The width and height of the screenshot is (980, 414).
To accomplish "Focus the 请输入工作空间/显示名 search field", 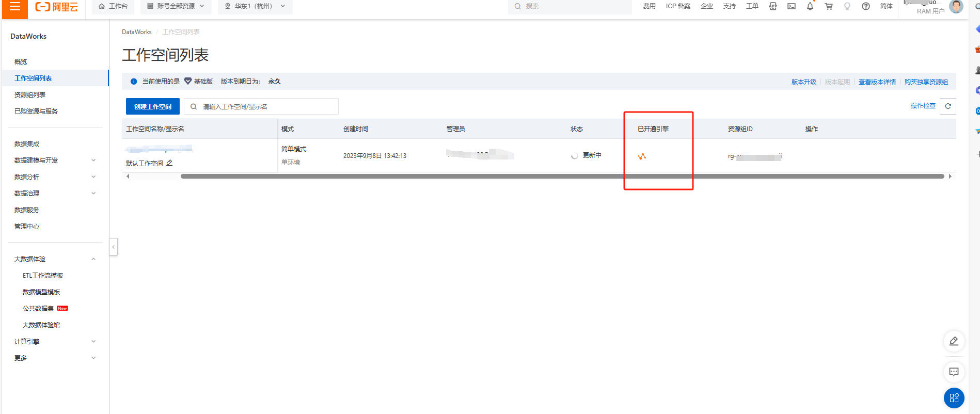I will pyautogui.click(x=261, y=106).
